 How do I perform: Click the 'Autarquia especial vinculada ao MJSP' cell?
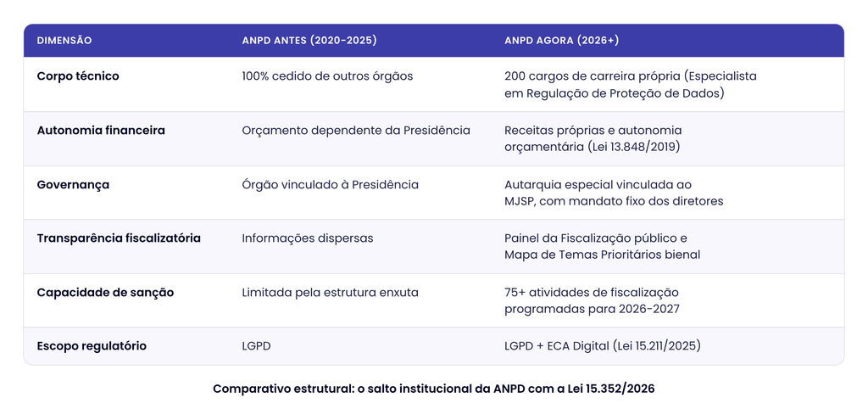tap(614, 193)
